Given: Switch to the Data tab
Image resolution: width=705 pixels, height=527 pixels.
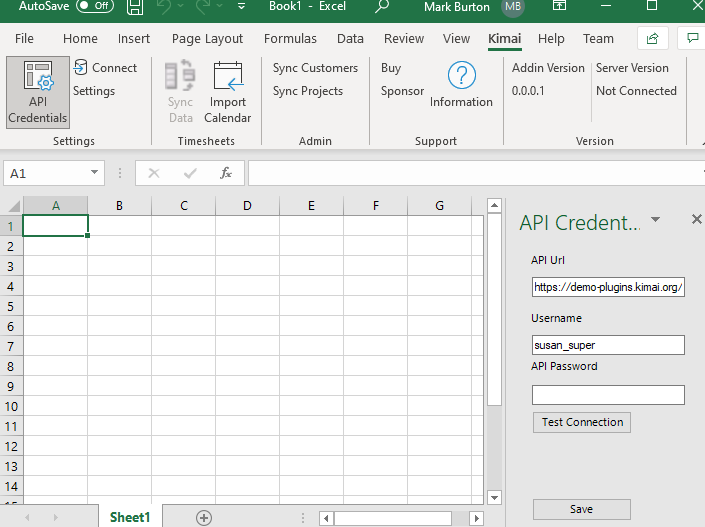Looking at the screenshot, I should tap(350, 39).
